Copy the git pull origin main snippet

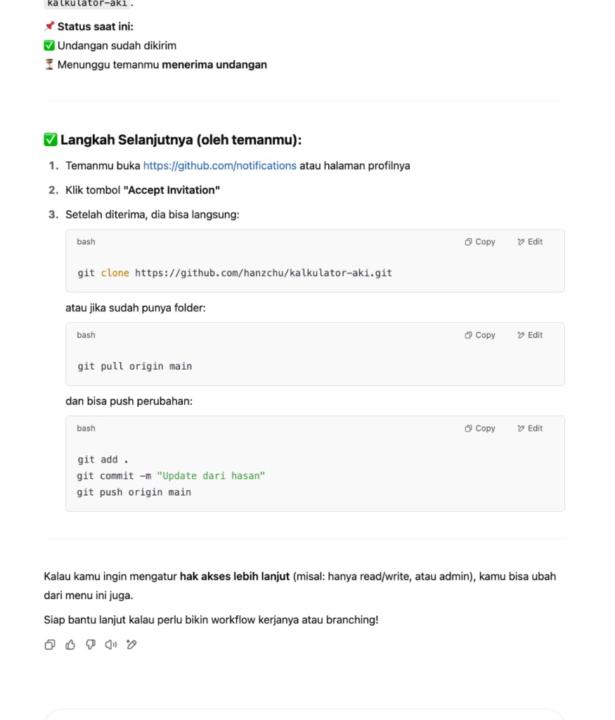coord(480,335)
